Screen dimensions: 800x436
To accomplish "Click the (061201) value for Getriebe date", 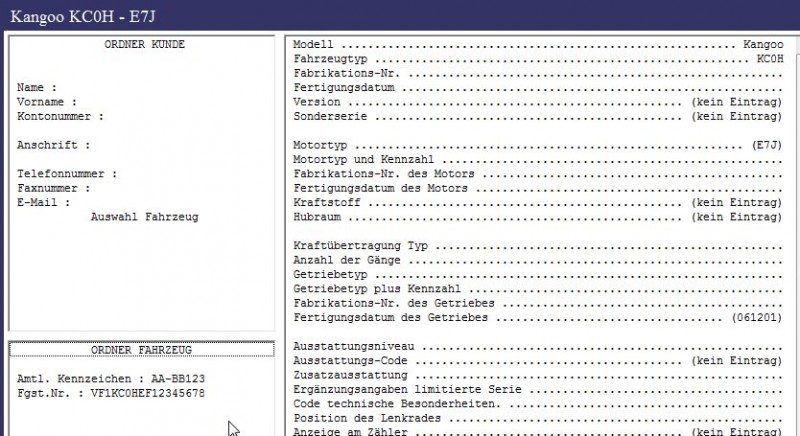I will tap(757, 317).
